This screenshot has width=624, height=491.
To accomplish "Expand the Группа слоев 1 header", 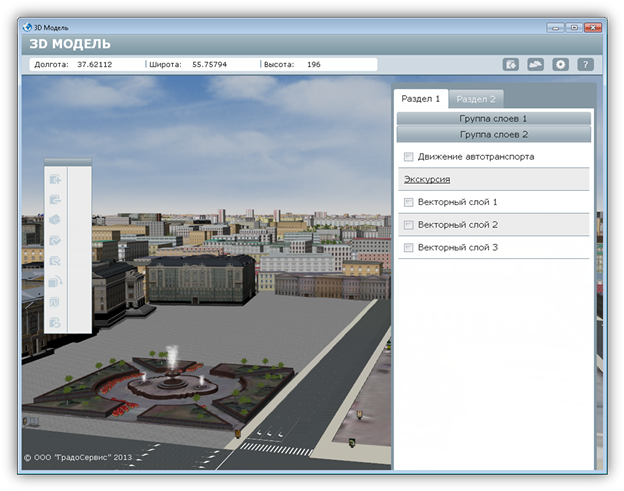I will click(x=493, y=118).
